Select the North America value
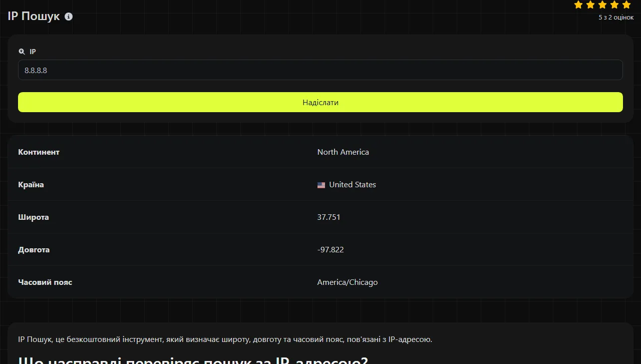The width and height of the screenshot is (641, 364). coord(343,152)
